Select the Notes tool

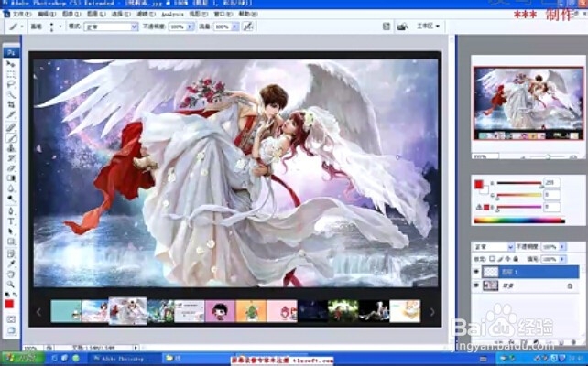[11, 253]
